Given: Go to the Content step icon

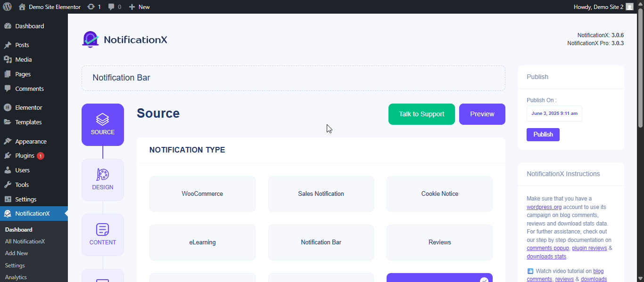Looking at the screenshot, I should pos(103,230).
